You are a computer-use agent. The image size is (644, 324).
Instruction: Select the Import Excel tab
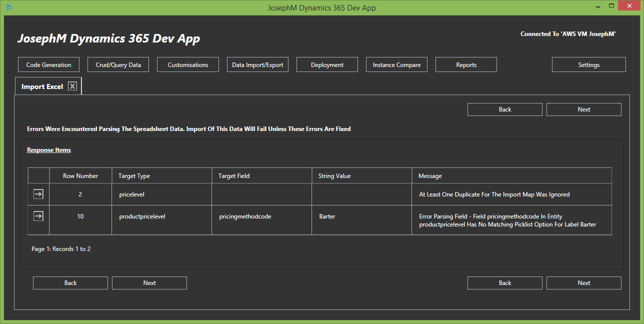tap(42, 86)
